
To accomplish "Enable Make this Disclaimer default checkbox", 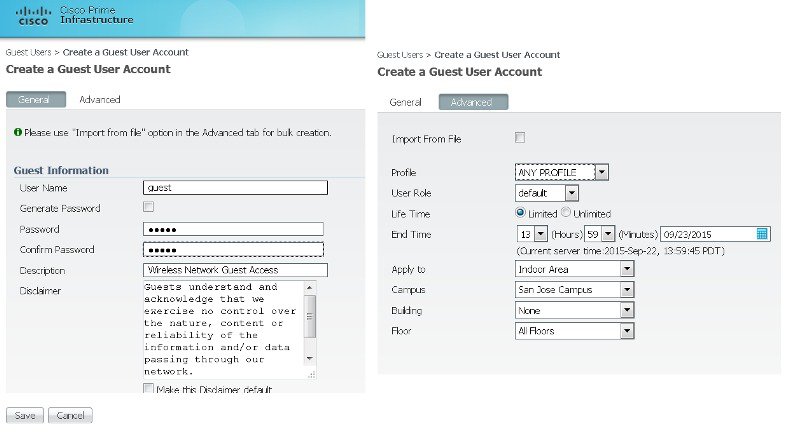I will click(148, 388).
